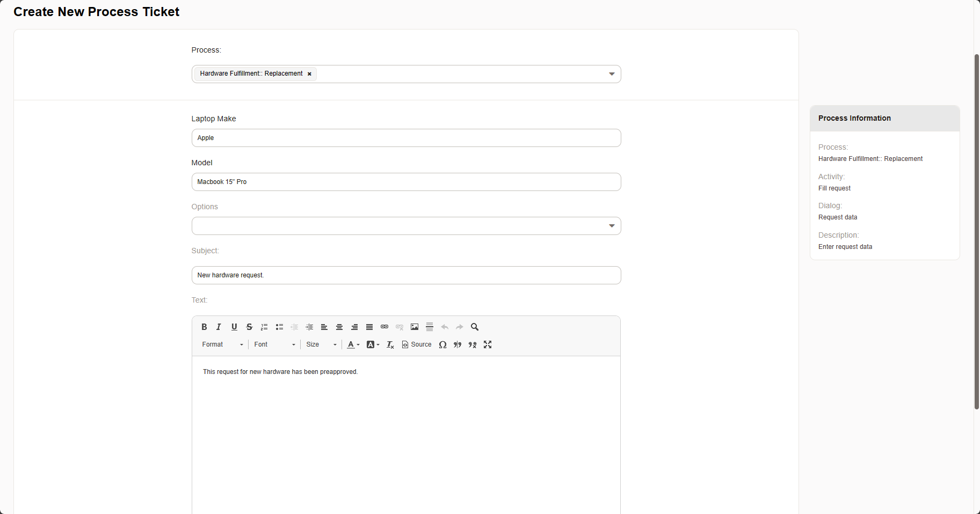The width and height of the screenshot is (980, 514).
Task: Expand the Format dropdown
Action: pos(222,344)
